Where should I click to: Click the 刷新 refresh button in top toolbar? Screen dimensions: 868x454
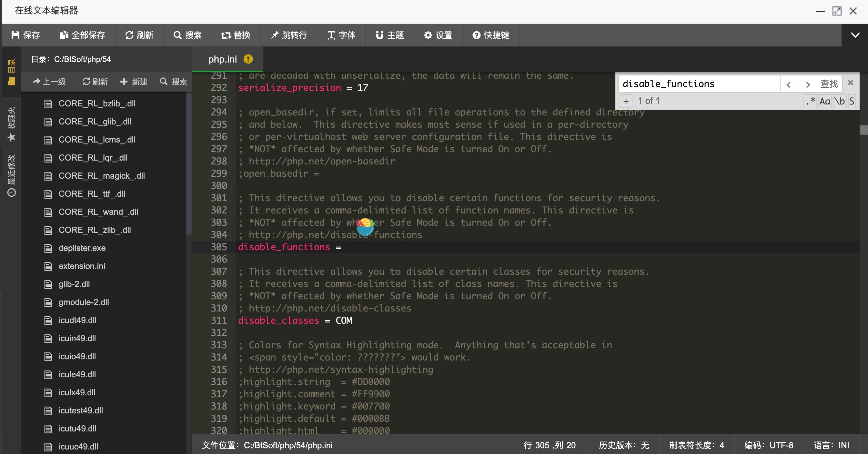(139, 35)
